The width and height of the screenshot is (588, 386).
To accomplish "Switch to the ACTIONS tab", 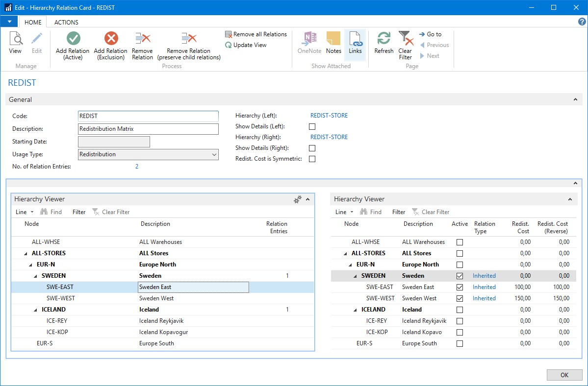I will coord(66,22).
